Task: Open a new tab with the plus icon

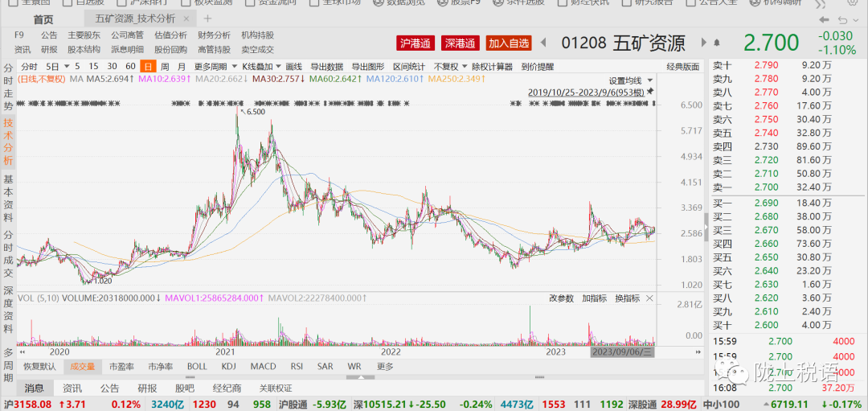Action: 207,18
